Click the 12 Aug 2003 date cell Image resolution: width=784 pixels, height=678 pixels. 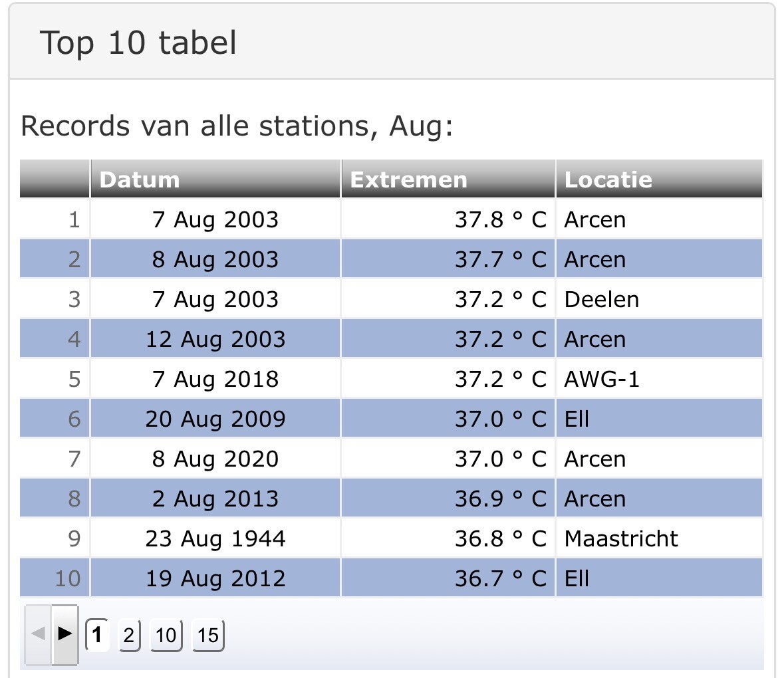coord(215,339)
